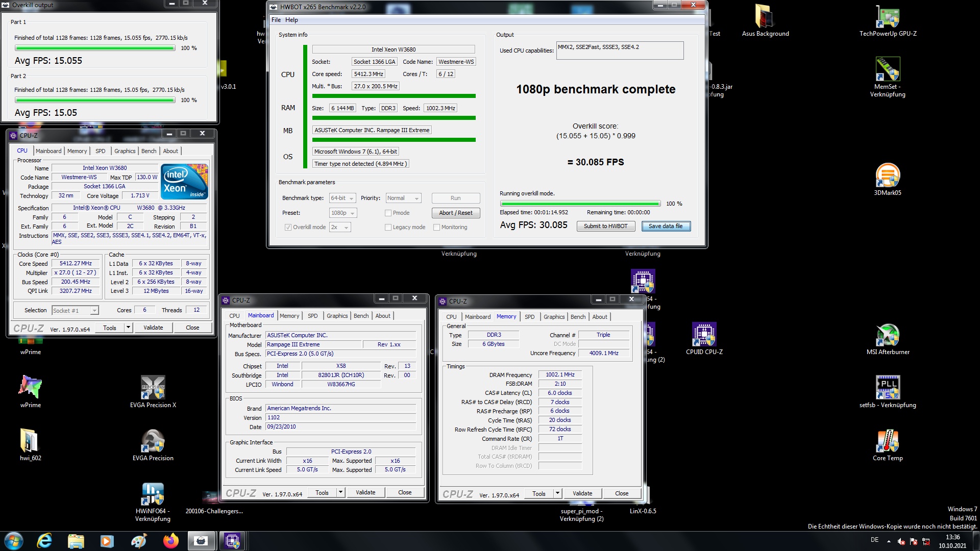
Task: Open Windows Media Player taskbar icon
Action: [107, 541]
